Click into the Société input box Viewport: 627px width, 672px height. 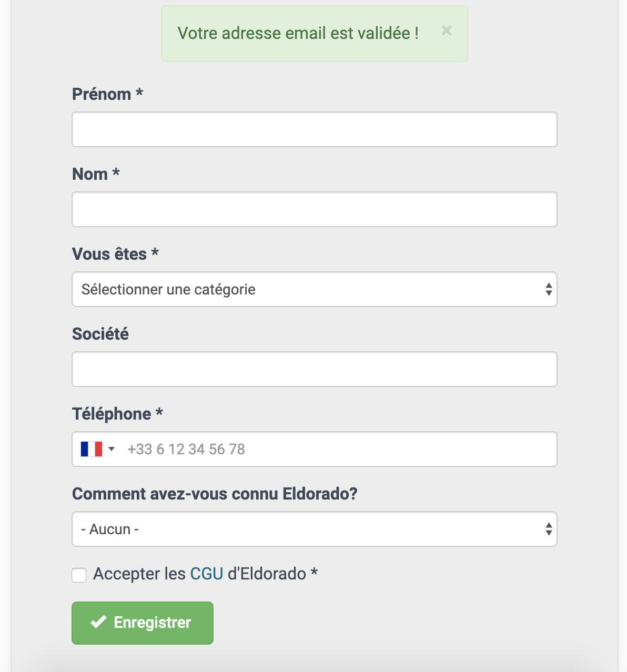point(315,369)
